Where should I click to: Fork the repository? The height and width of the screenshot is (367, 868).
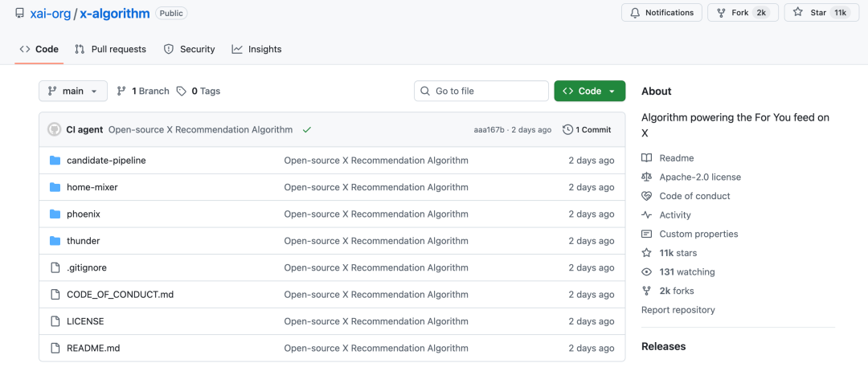pyautogui.click(x=740, y=13)
